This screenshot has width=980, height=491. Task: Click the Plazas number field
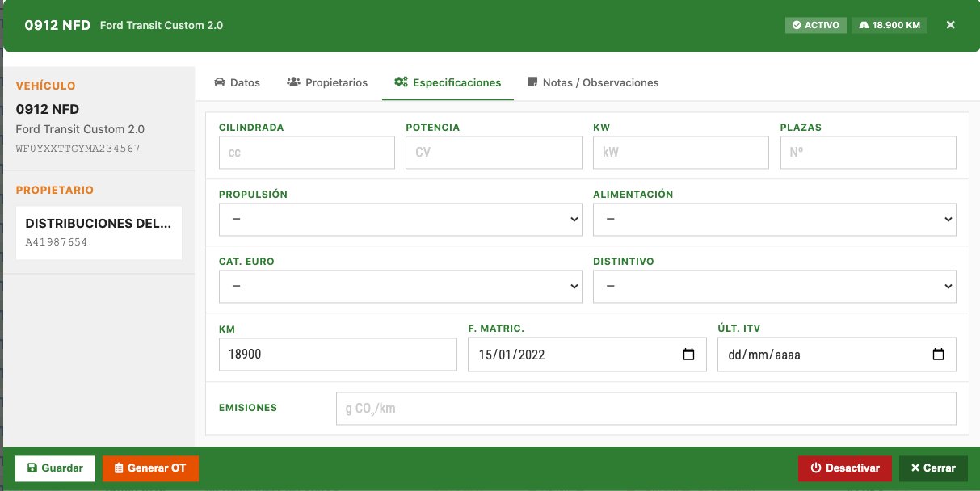pyautogui.click(x=869, y=152)
